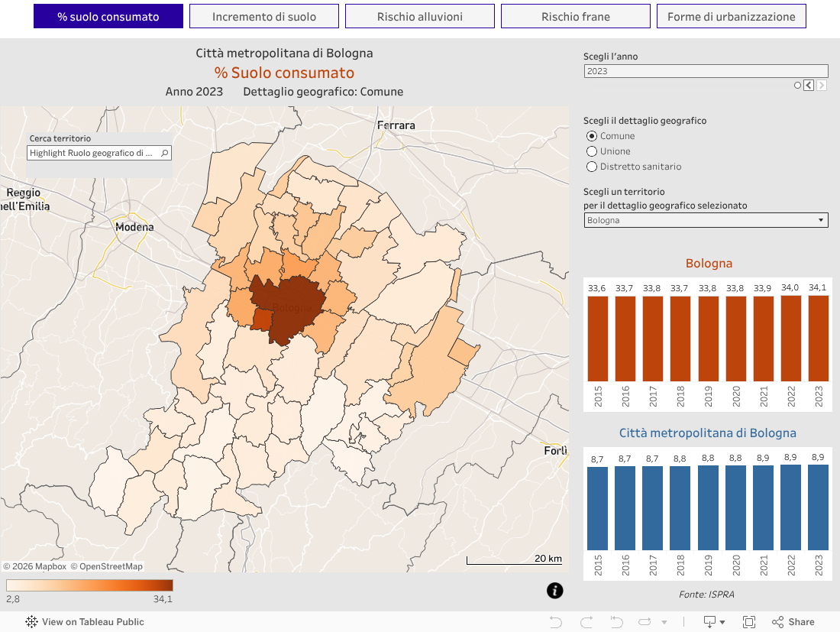Select the Comune radio button

click(592, 136)
